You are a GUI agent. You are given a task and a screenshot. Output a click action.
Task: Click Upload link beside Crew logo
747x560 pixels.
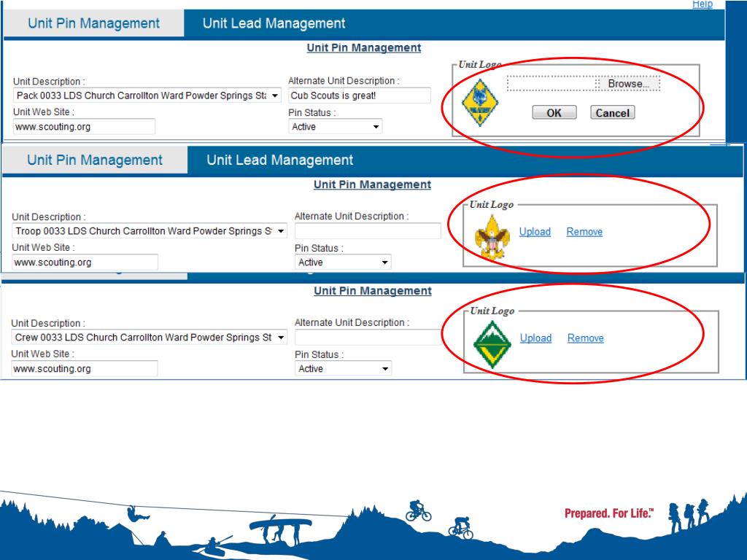pos(536,338)
